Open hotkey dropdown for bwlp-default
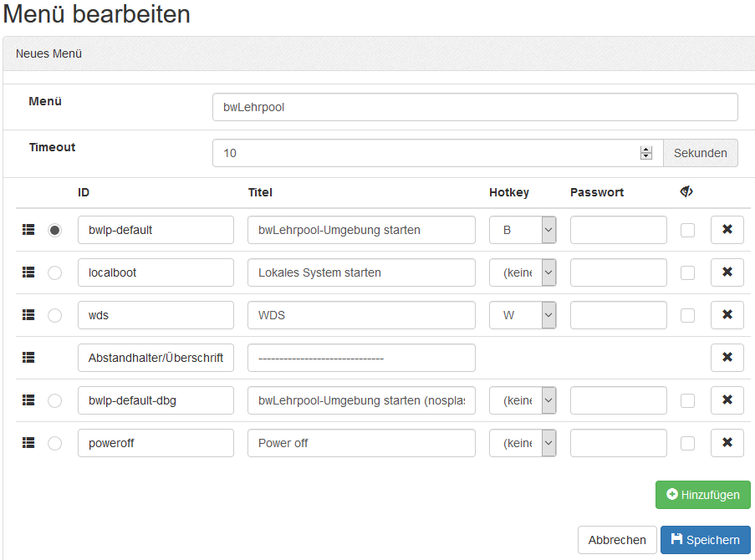The height and width of the screenshot is (560, 755). tap(523, 230)
